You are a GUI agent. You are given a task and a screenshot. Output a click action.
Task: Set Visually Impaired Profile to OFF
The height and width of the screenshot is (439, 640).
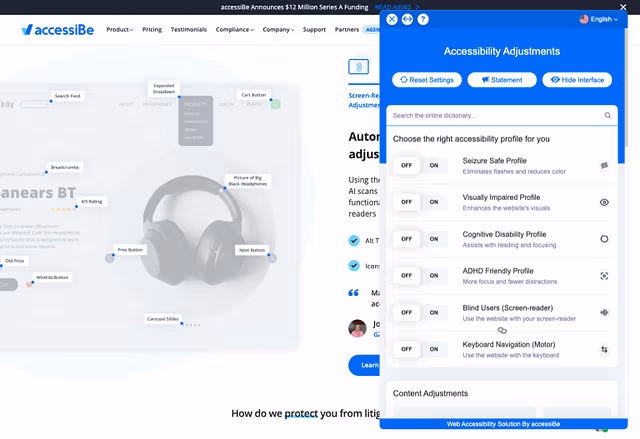point(407,202)
